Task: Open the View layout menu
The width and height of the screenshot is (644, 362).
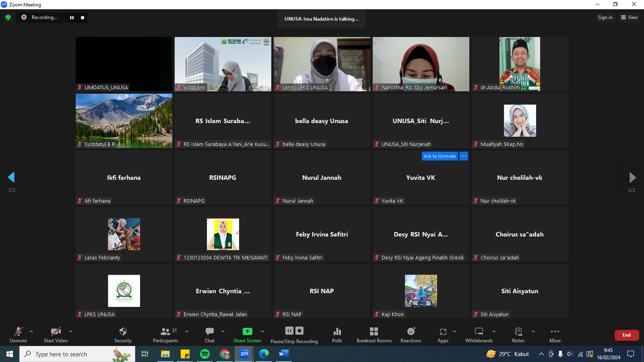Action: [x=630, y=17]
